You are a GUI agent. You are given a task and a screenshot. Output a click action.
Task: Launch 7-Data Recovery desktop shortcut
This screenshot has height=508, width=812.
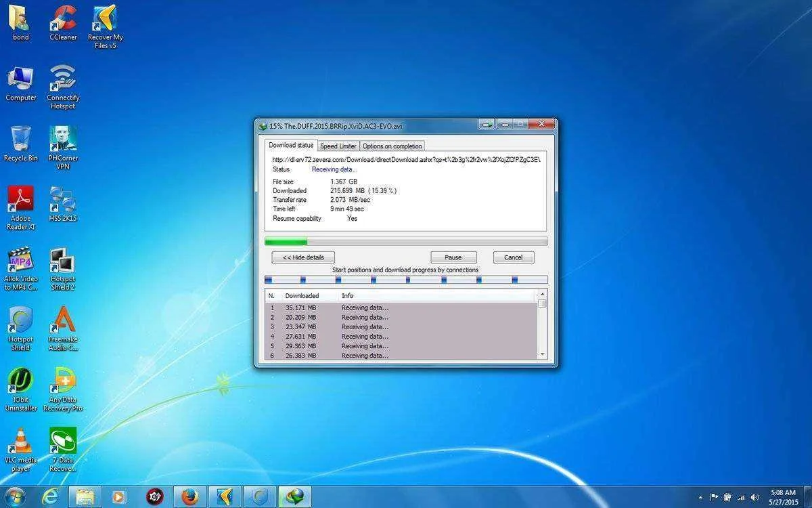click(63, 450)
